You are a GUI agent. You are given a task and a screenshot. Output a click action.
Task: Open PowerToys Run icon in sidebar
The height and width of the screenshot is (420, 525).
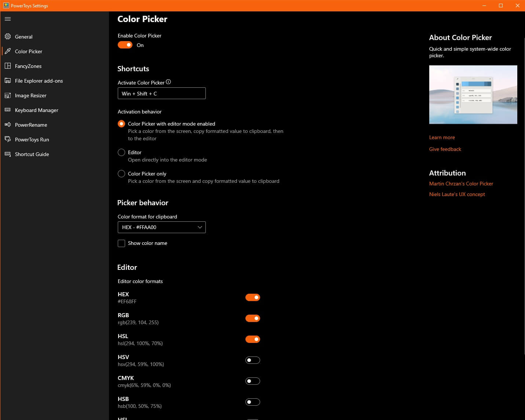[8, 140]
